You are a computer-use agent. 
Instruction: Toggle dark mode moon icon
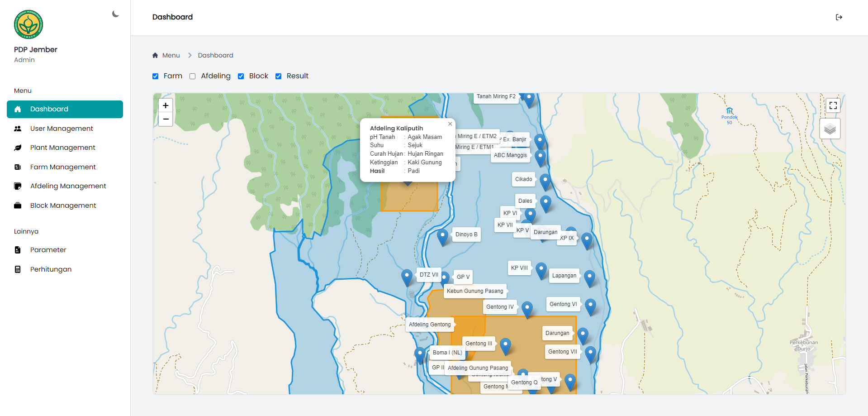pyautogui.click(x=116, y=14)
